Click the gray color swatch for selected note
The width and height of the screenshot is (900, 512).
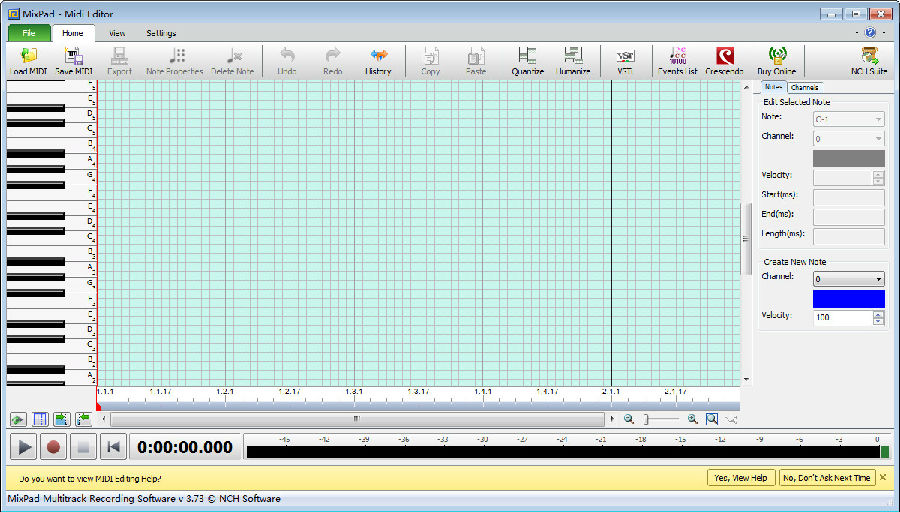(849, 158)
